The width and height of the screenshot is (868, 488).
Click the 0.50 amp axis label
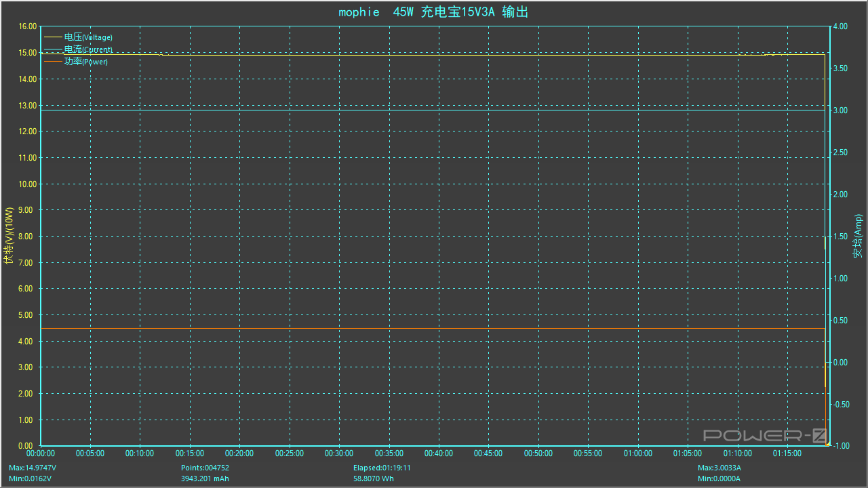pyautogui.click(x=840, y=321)
